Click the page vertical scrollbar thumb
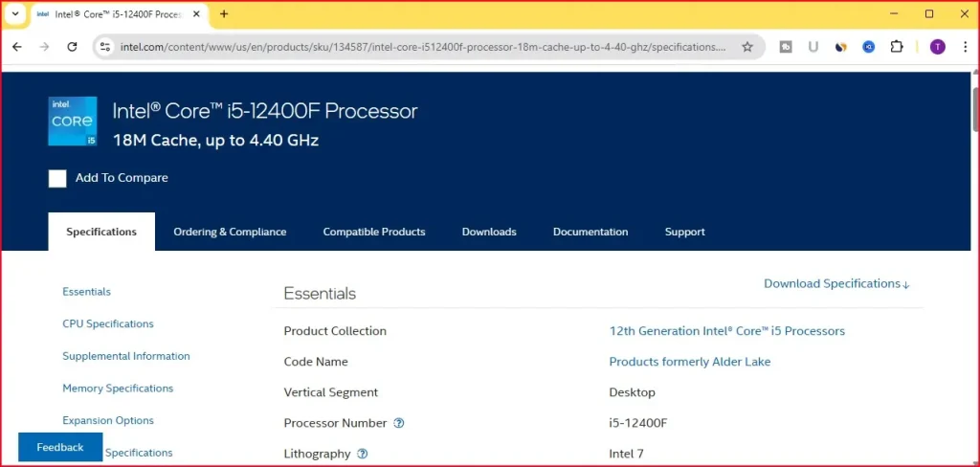This screenshot has width=980, height=467. pyautogui.click(x=975, y=110)
